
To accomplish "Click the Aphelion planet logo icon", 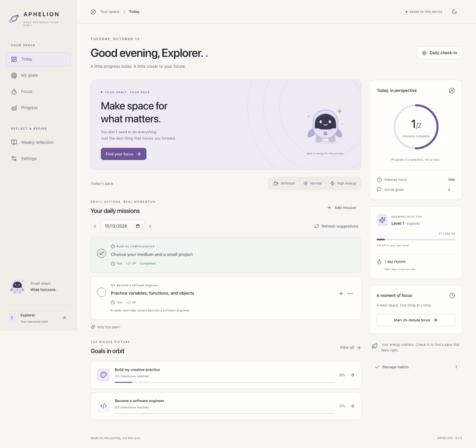I will pyautogui.click(x=14, y=19).
